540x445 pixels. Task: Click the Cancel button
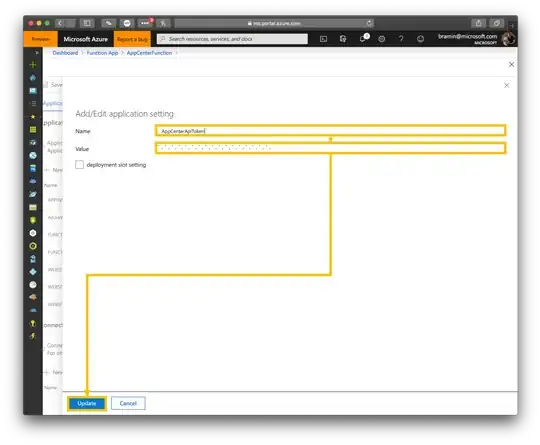pyautogui.click(x=128, y=403)
